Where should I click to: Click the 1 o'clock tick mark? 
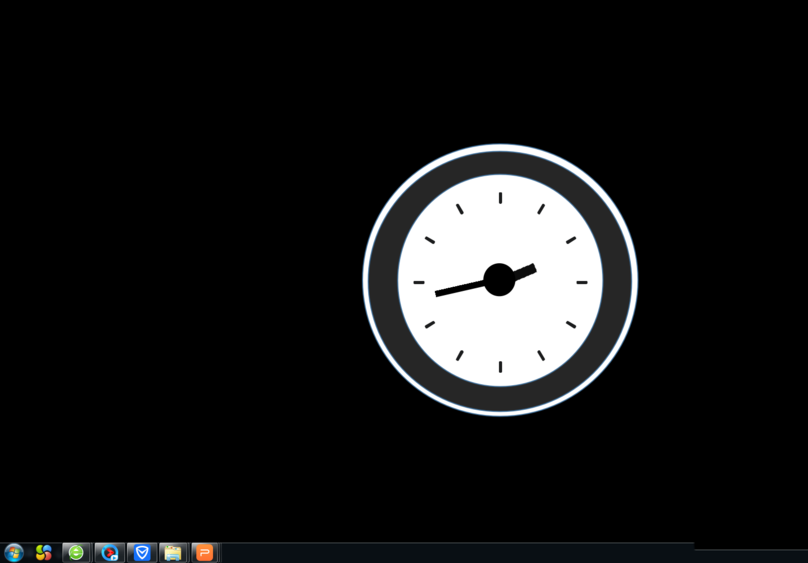coord(541,209)
